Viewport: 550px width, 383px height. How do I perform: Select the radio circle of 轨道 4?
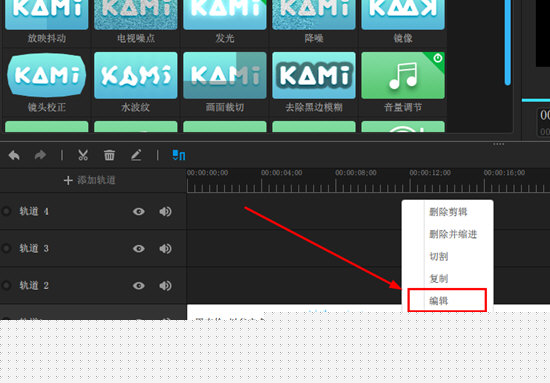pyautogui.click(x=6, y=211)
